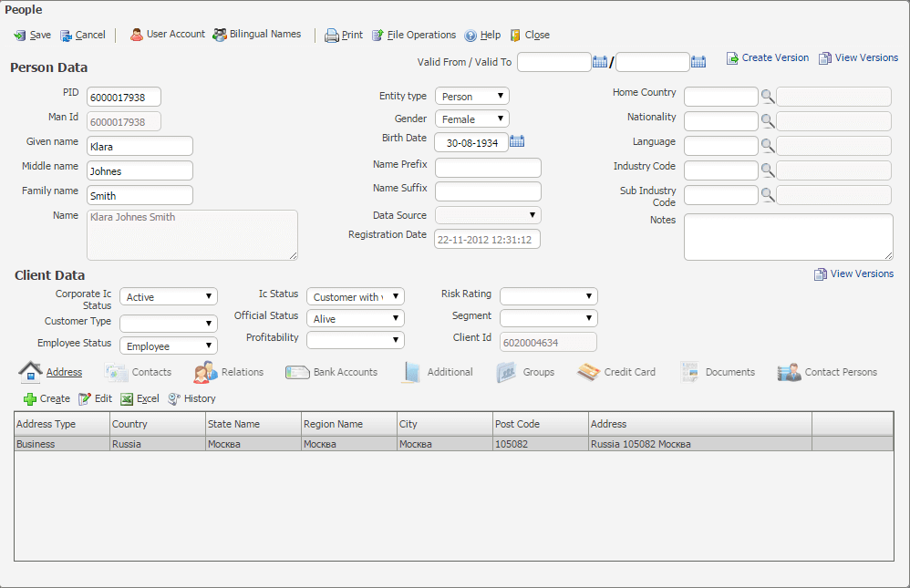Image resolution: width=910 pixels, height=588 pixels.
Task: Click the Save toolbar icon
Action: click(19, 36)
